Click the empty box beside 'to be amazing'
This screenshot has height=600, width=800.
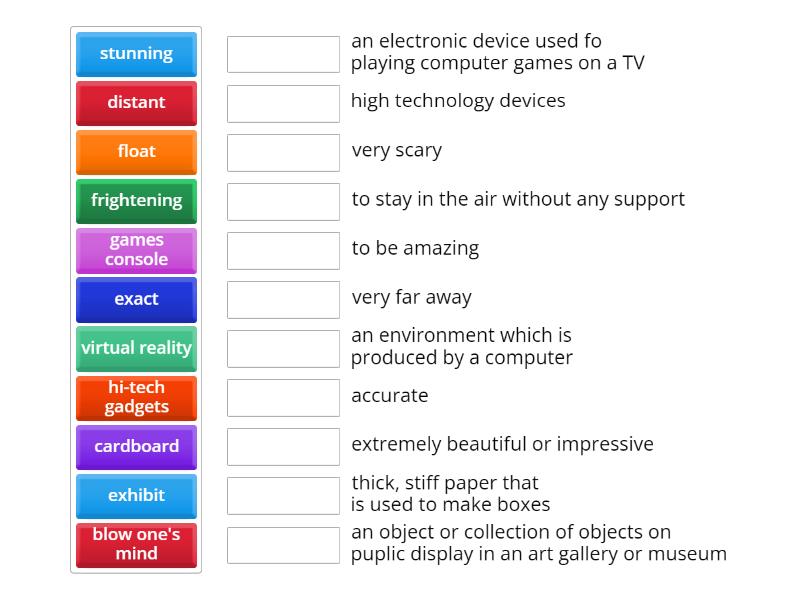(283, 250)
